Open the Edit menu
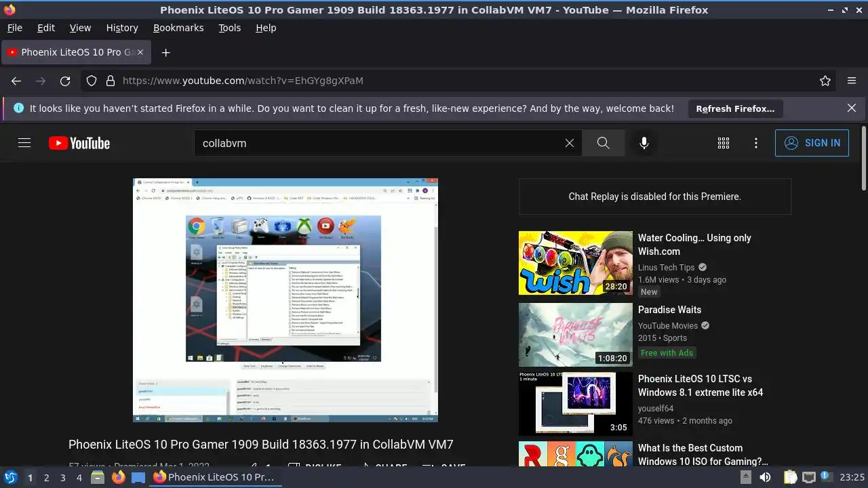Image resolution: width=868 pixels, height=488 pixels. [x=46, y=28]
